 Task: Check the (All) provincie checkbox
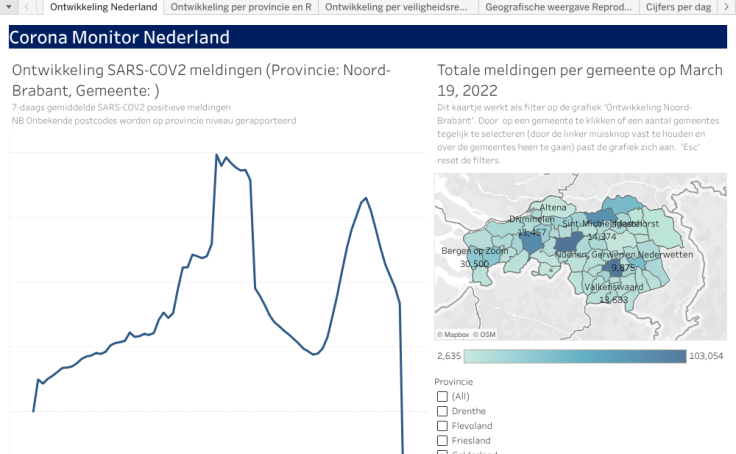point(442,396)
